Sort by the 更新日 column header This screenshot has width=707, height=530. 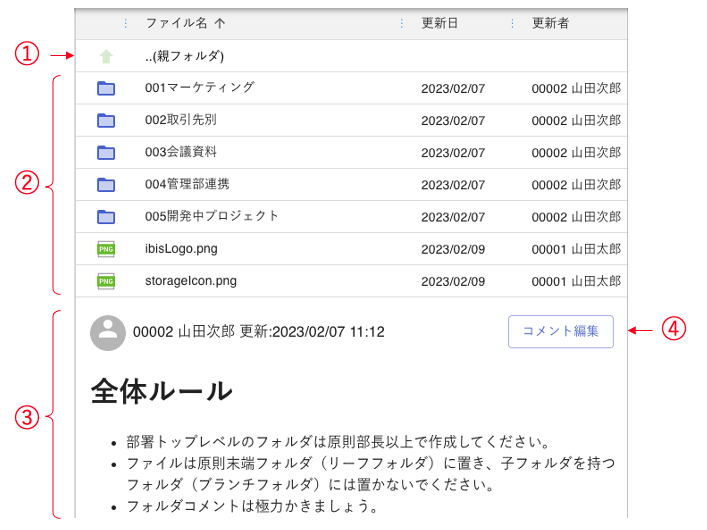coord(440,23)
